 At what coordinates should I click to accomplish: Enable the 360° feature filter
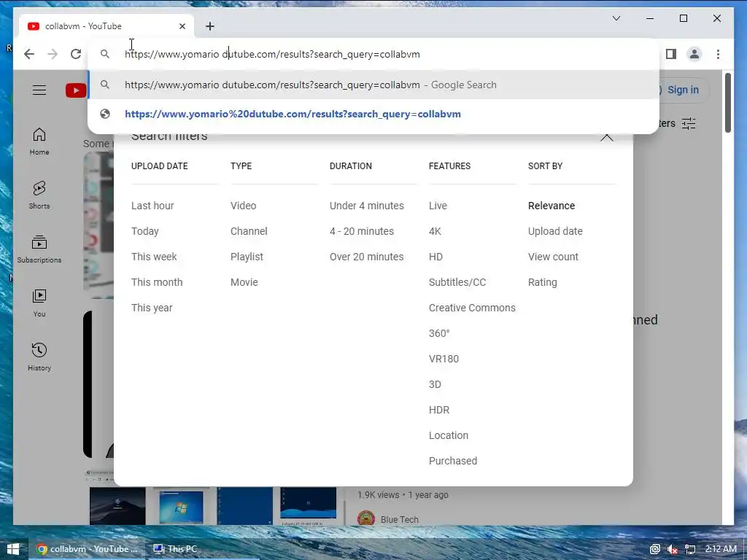click(x=439, y=333)
